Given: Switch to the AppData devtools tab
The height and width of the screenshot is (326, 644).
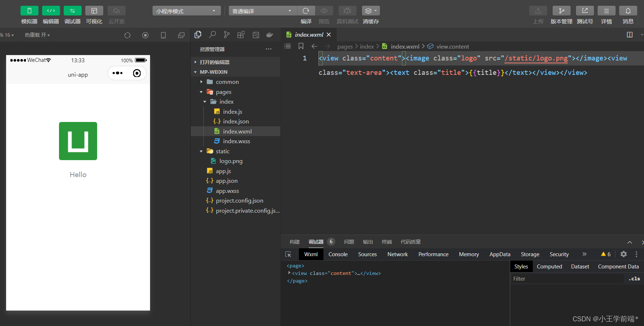Looking at the screenshot, I should pyautogui.click(x=500, y=254).
